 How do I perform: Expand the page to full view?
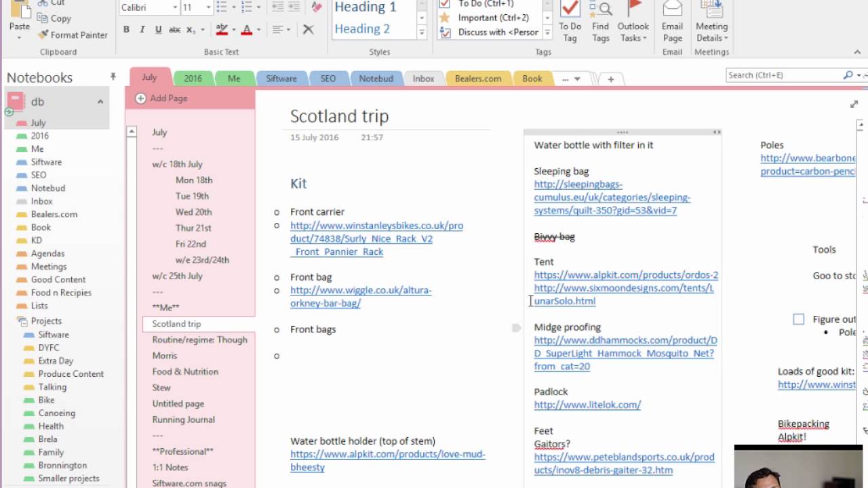[x=854, y=104]
